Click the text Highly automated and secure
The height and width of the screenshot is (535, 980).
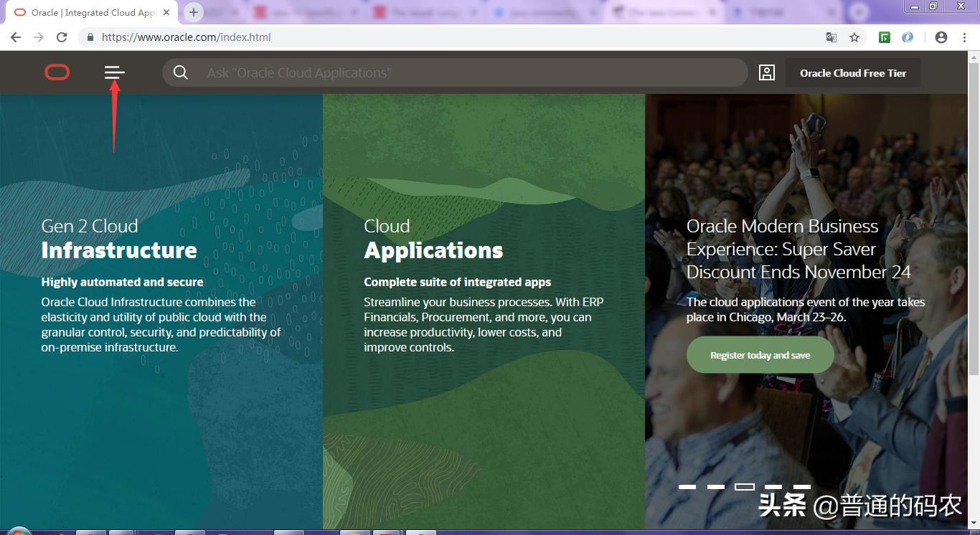coord(123,282)
